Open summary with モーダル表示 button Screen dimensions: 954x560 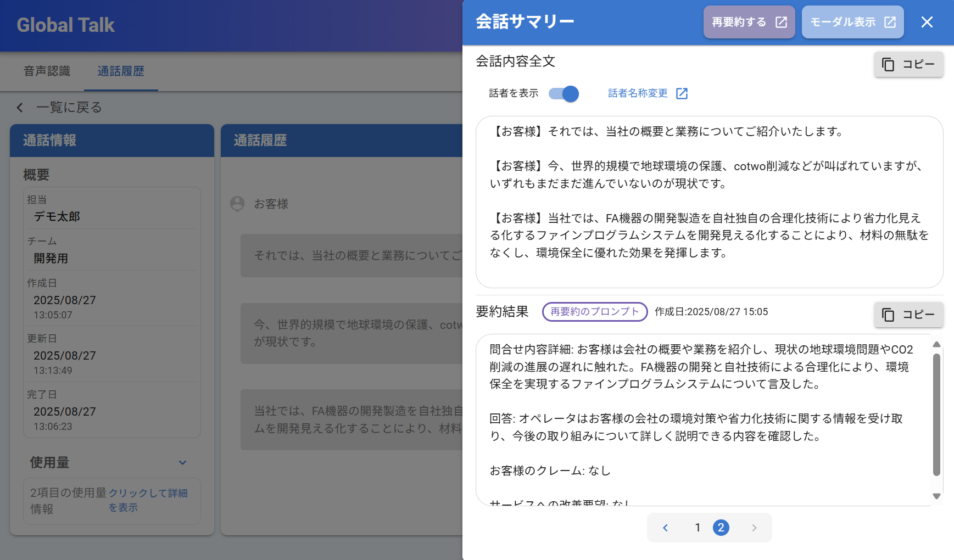[x=852, y=22]
